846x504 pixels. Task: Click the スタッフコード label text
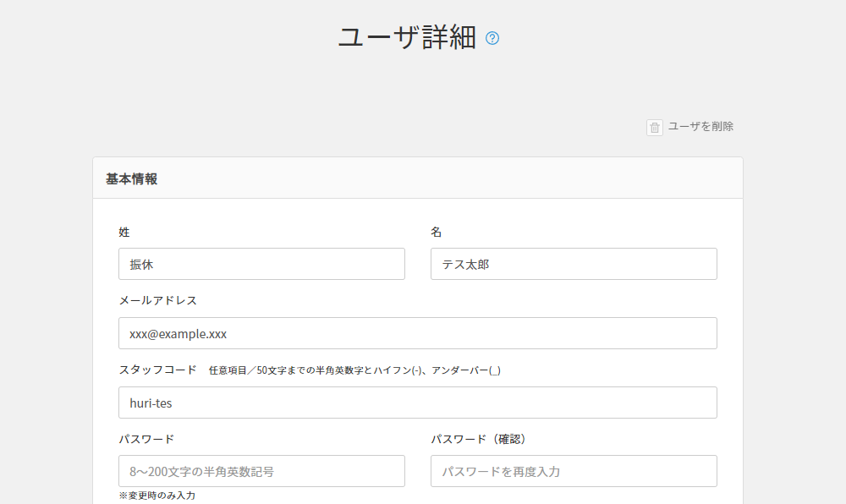coord(157,370)
